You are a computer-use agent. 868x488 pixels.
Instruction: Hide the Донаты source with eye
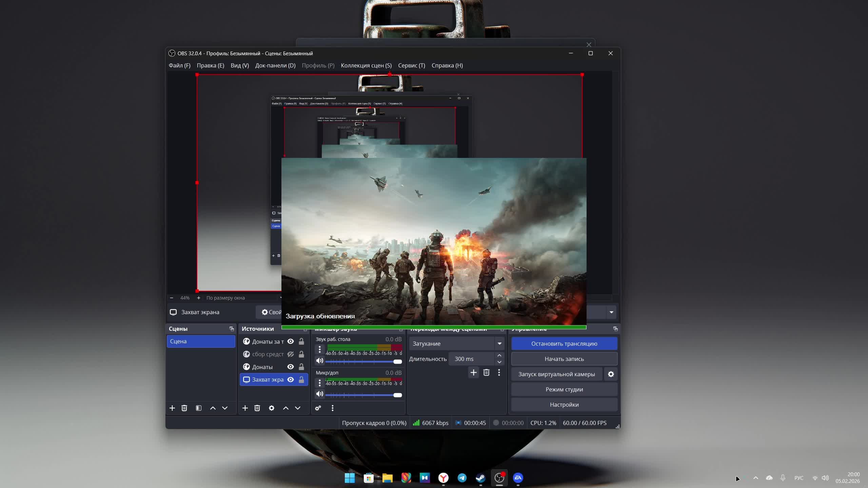tap(291, 367)
